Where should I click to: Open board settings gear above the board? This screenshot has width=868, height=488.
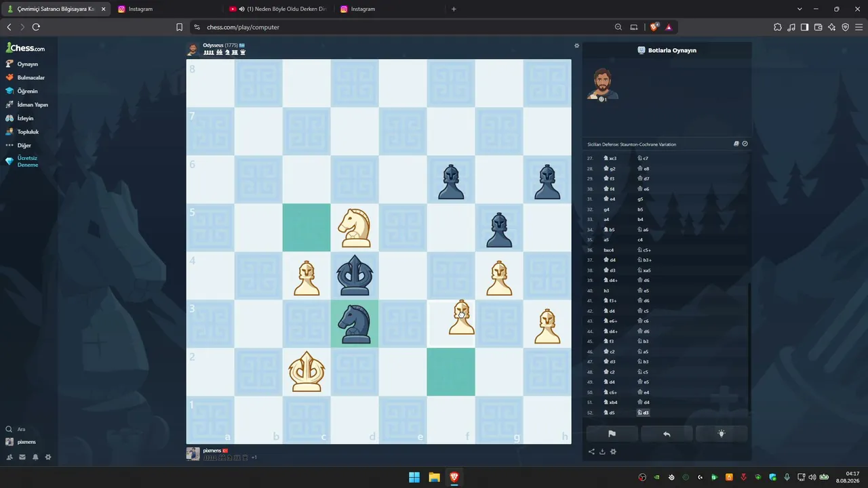pos(577,46)
